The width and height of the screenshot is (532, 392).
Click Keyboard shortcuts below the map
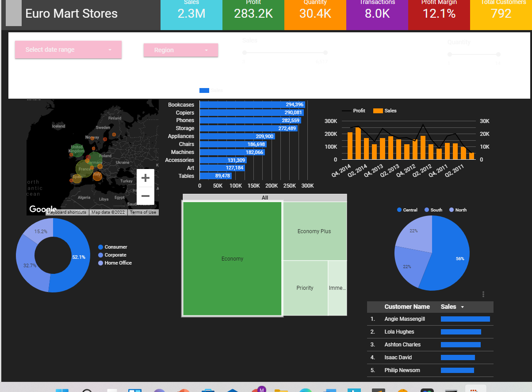coord(67,212)
